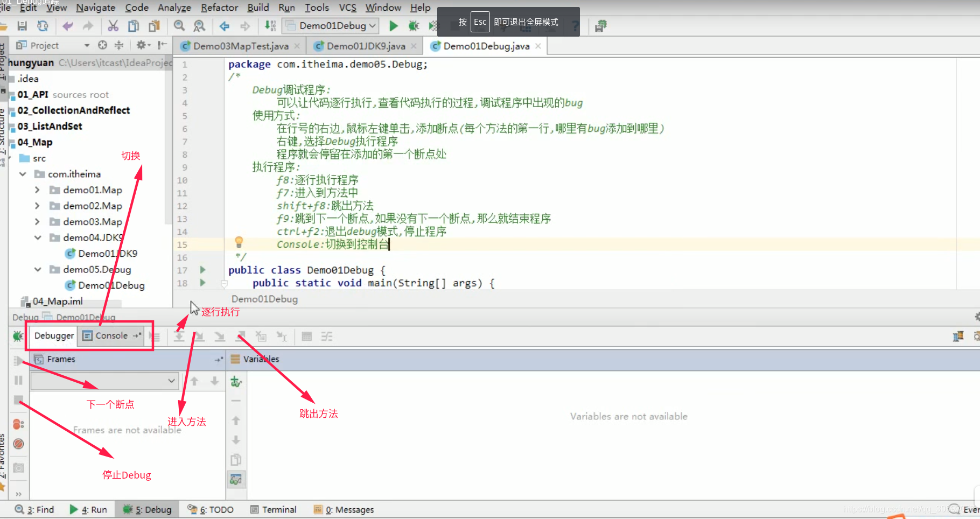
Task: Open the 4: Run tool window
Action: pos(88,509)
